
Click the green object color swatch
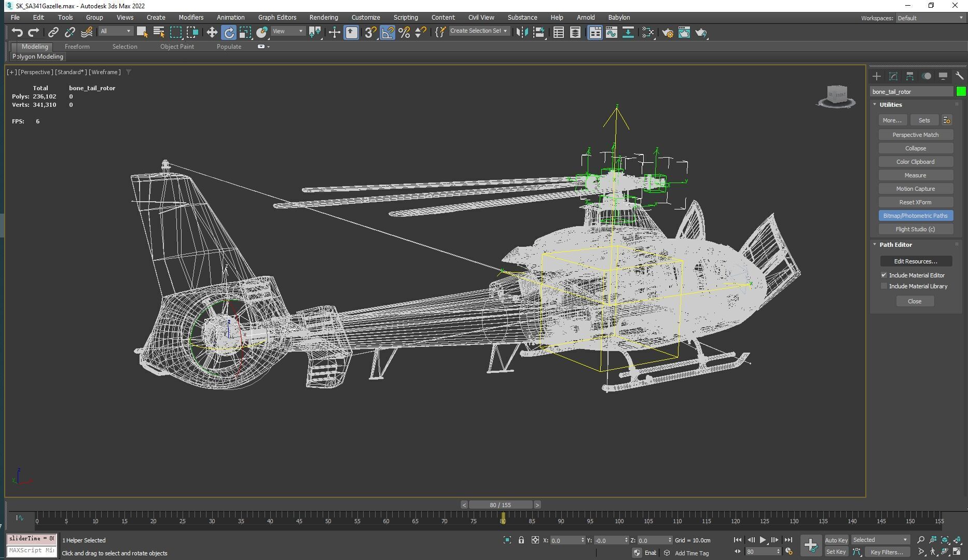pos(961,92)
